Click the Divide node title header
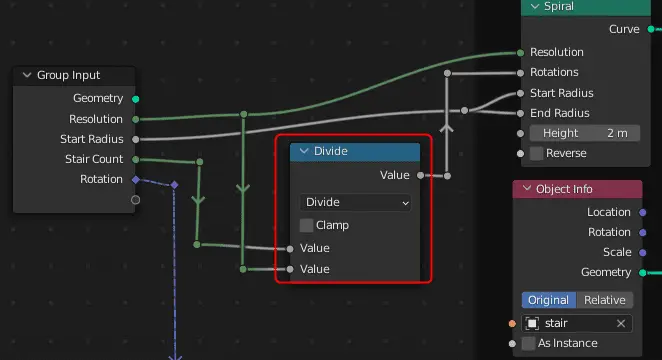 tap(355, 152)
